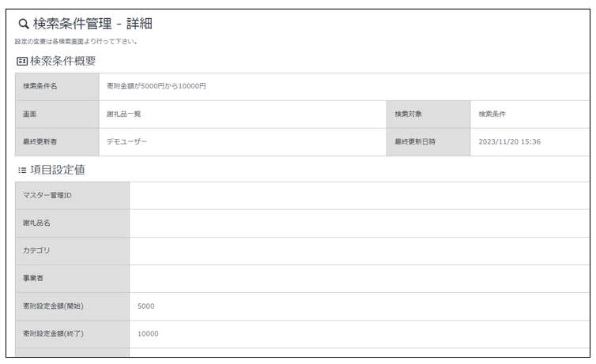Select the 5000 value for 寄附設定金額(開始)
The image size is (596, 364).
(146, 306)
